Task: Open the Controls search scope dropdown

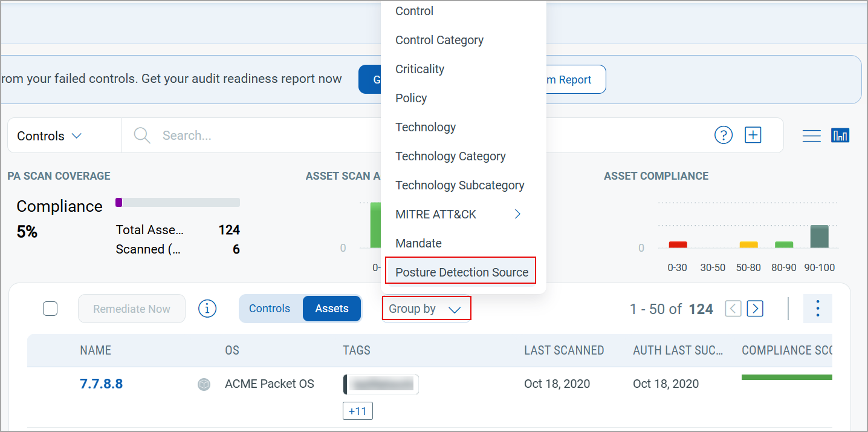Action: click(48, 136)
